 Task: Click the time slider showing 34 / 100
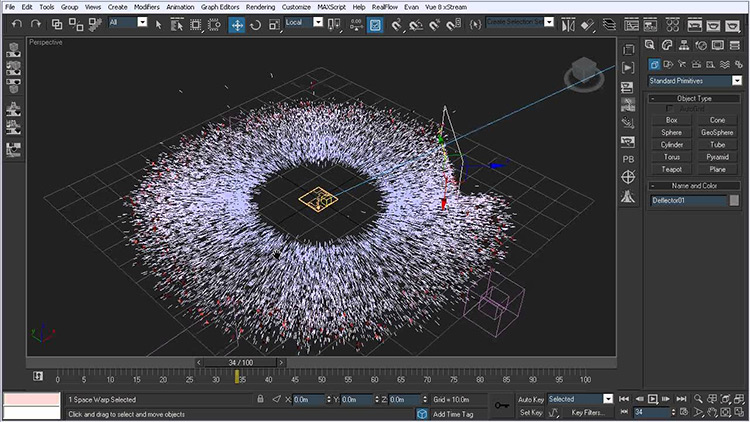point(241,363)
